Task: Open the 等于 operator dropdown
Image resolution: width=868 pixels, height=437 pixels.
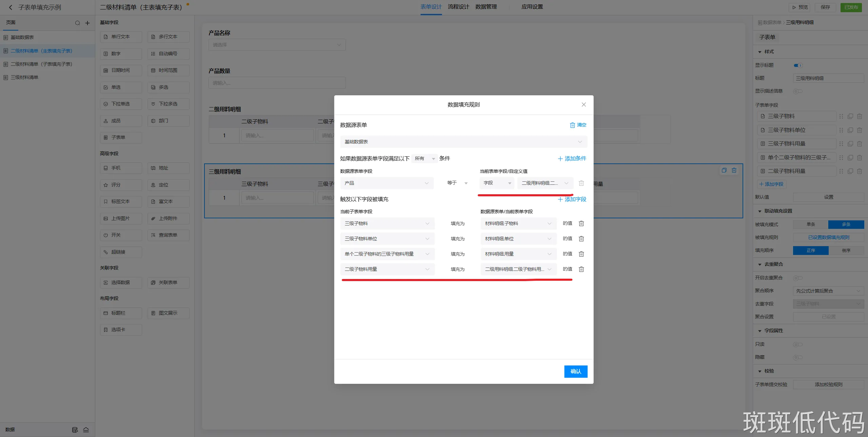Action: (457, 183)
